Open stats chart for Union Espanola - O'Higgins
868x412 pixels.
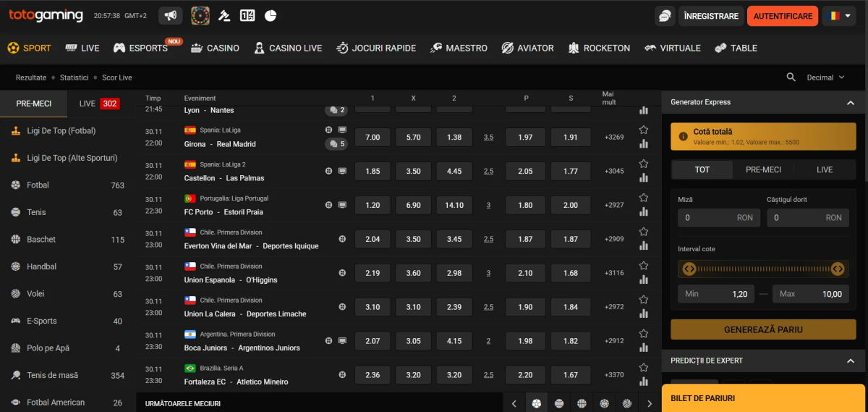tap(643, 279)
